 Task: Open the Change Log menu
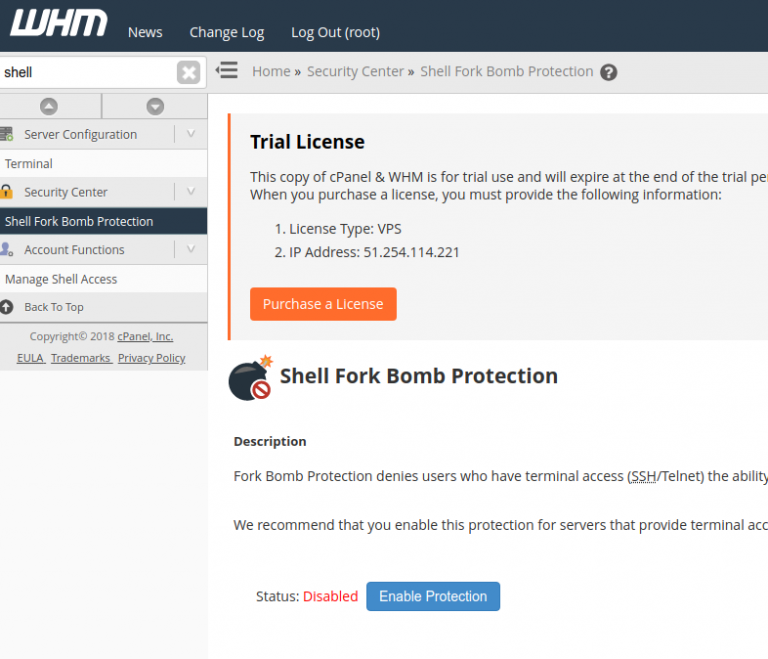[x=227, y=32]
